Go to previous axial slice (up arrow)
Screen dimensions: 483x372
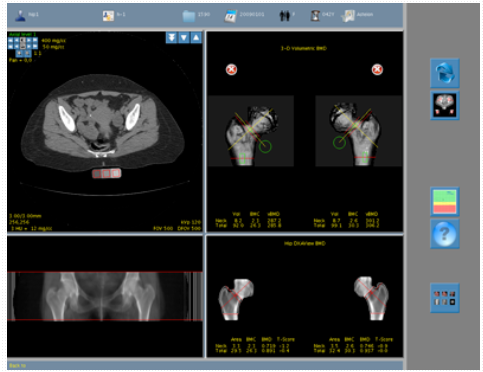196,38
